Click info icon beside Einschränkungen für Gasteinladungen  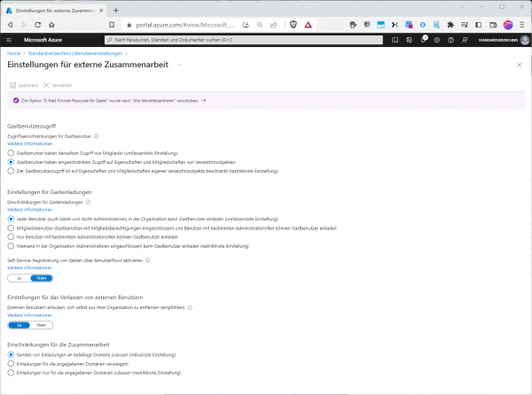[88, 202]
